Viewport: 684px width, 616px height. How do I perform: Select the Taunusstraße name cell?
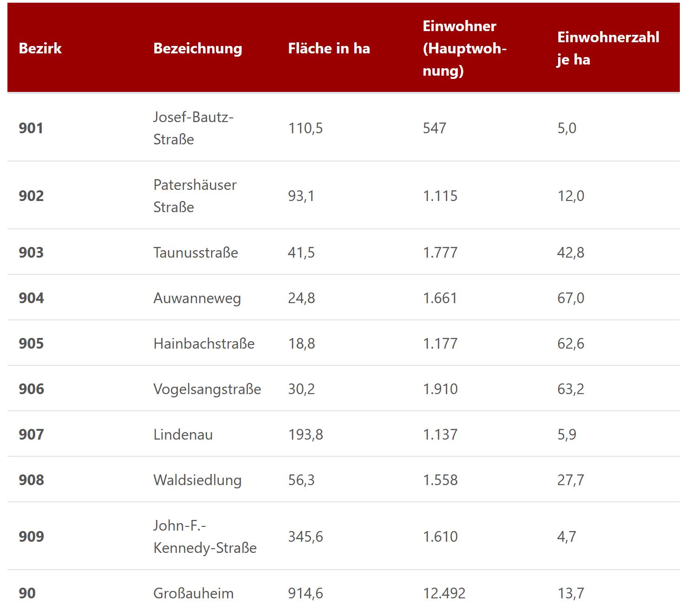[x=195, y=253]
